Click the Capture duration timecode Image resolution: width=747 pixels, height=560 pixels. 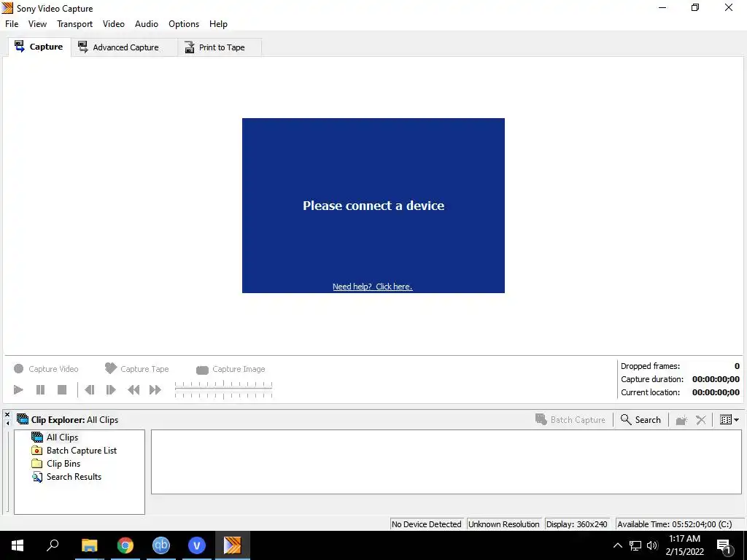click(716, 379)
